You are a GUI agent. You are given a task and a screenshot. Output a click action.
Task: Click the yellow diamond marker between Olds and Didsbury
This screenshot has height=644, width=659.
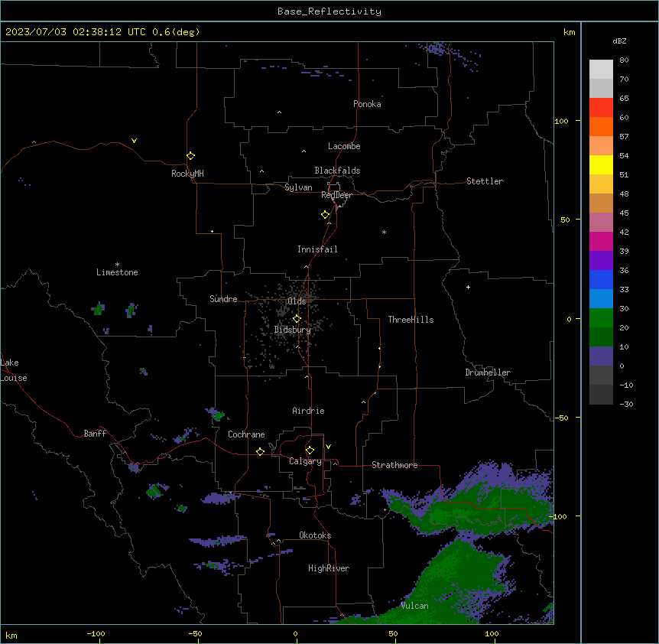[297, 319]
